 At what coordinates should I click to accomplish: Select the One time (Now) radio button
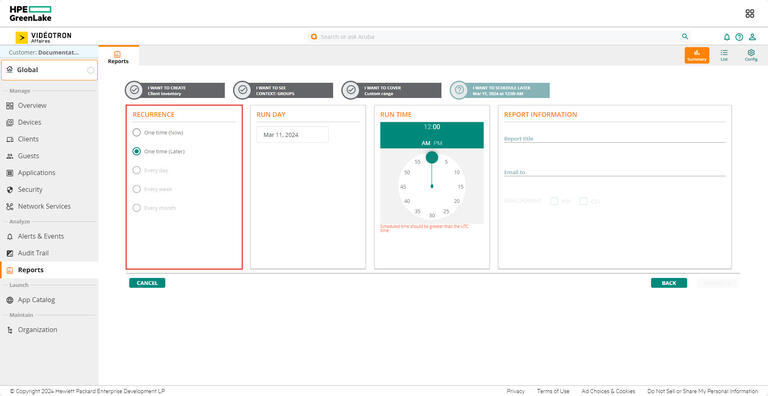pyautogui.click(x=137, y=132)
